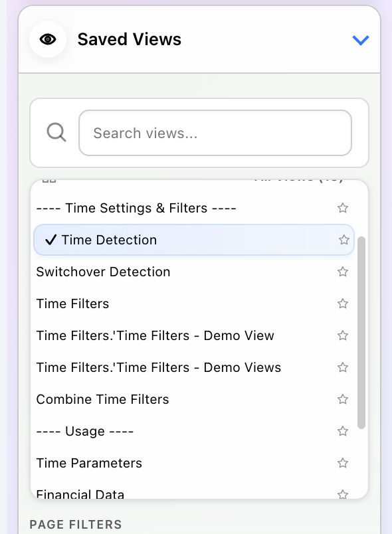This screenshot has height=534, width=392.
Task: Click the star beside Switchover Detection
Action: click(x=343, y=271)
